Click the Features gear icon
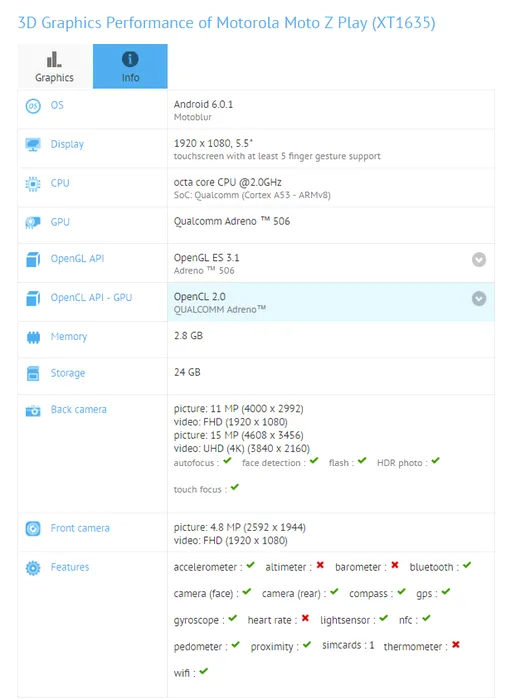511x700 pixels. click(x=33, y=568)
